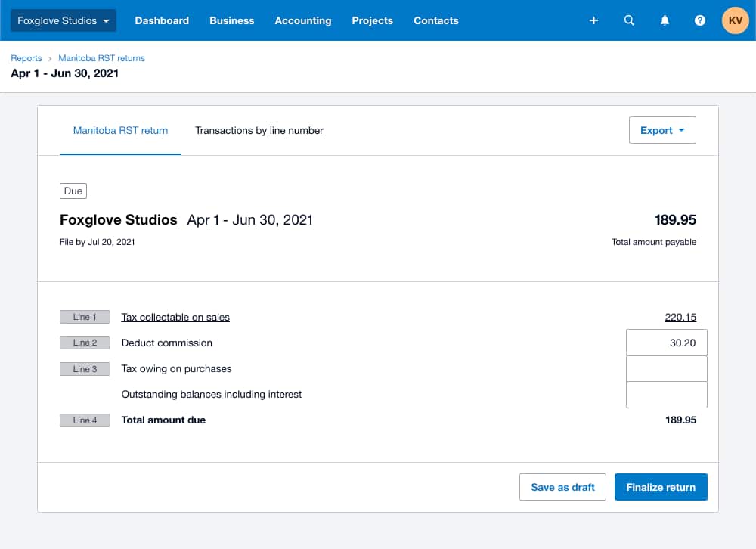Open the Contacts menu
Viewport: 756px width, 549px height.
click(x=436, y=20)
